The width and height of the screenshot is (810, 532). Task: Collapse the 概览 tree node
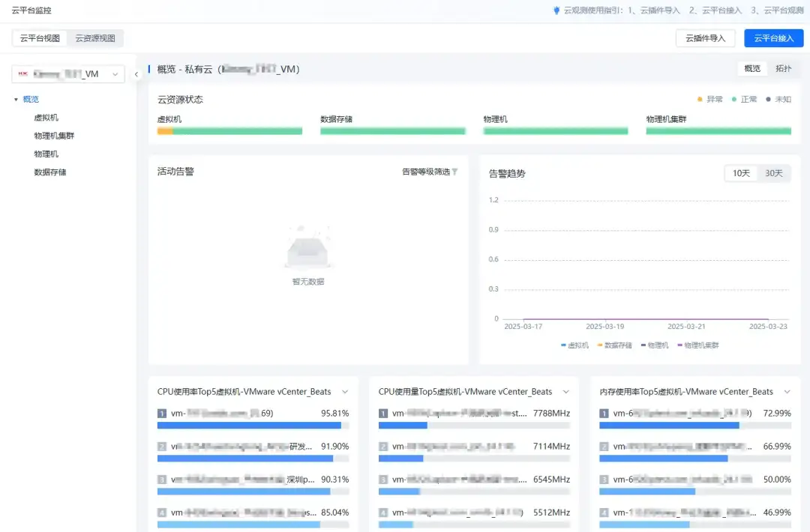point(16,100)
